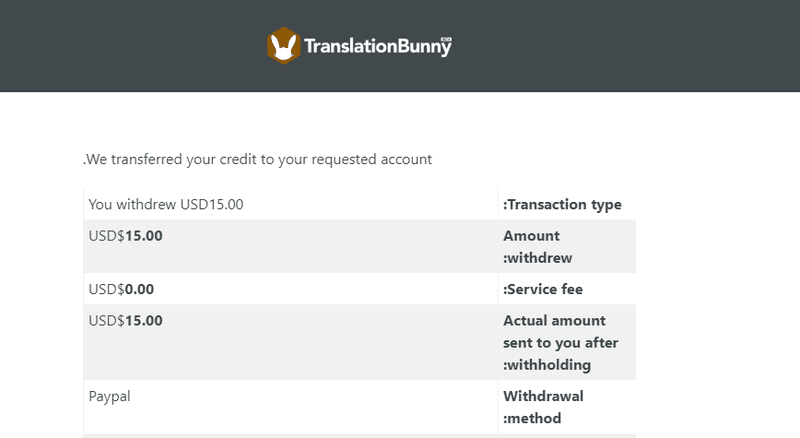Click the ":withdrew" word under "Amount"
The width and height of the screenshot is (800, 438).
click(537, 257)
